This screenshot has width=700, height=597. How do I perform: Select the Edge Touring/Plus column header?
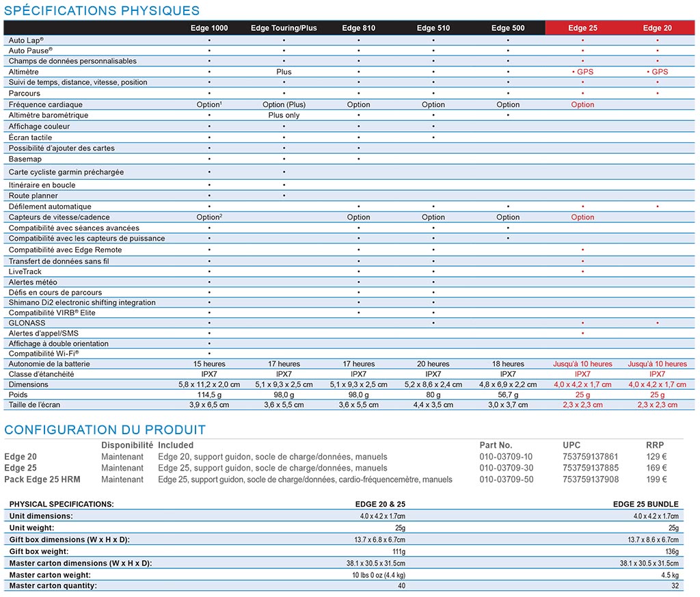pos(284,28)
